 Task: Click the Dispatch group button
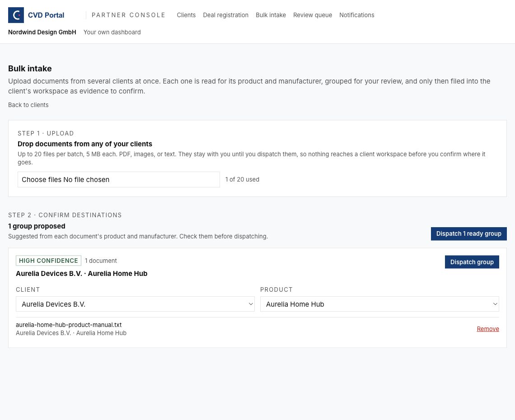pyautogui.click(x=472, y=262)
